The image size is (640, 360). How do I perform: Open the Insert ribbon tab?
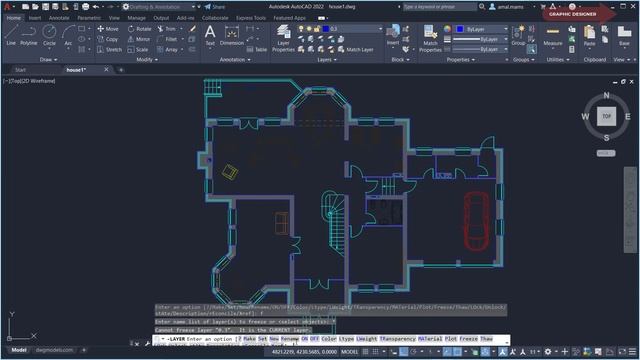[35, 18]
